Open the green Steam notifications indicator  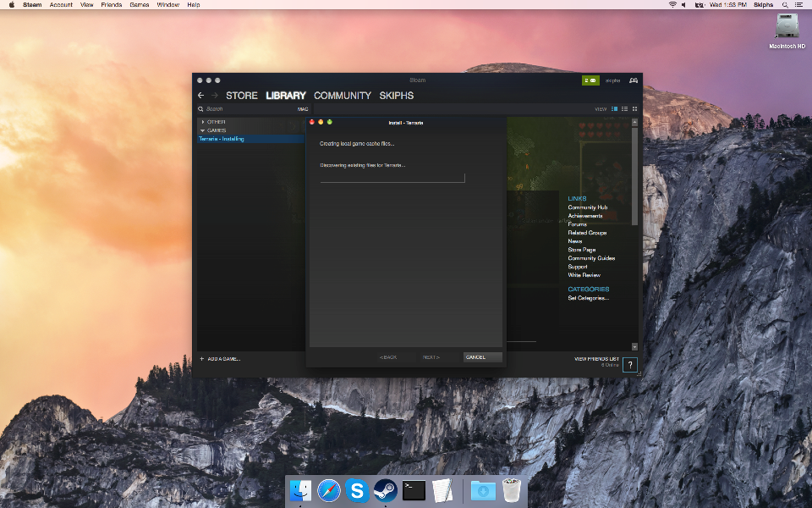pos(590,80)
